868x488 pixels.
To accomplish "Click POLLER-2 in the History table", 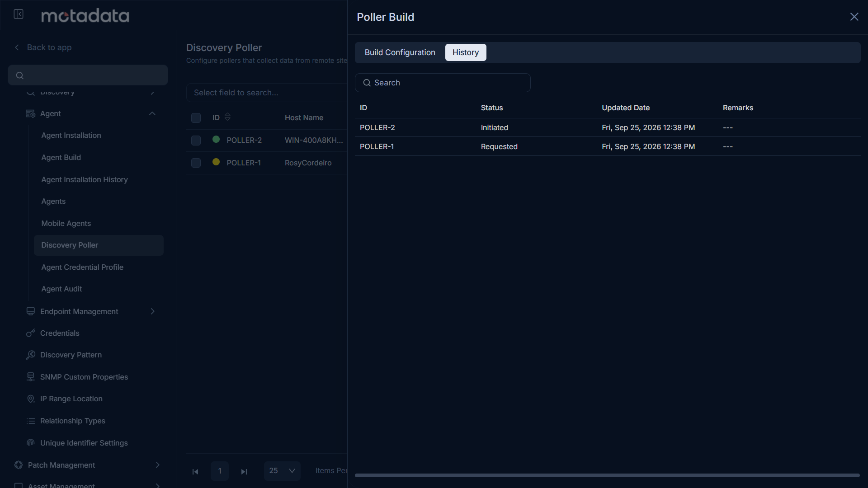I will (x=377, y=127).
